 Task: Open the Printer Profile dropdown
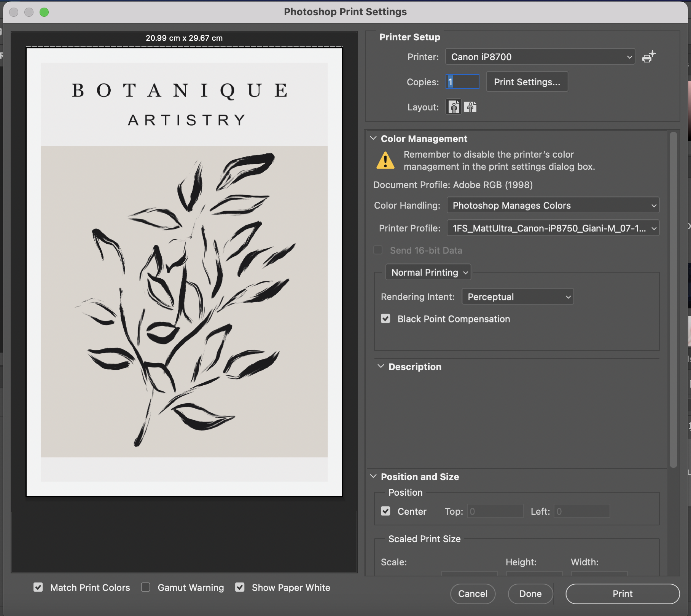(552, 228)
